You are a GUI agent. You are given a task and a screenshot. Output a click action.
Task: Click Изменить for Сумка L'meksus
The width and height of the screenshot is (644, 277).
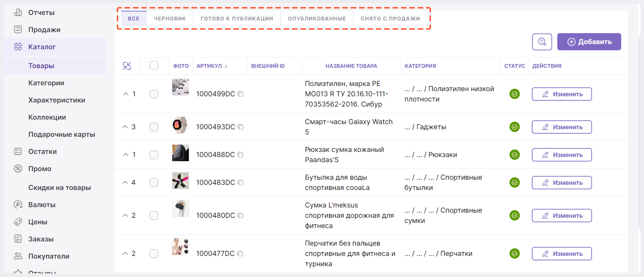pos(562,216)
